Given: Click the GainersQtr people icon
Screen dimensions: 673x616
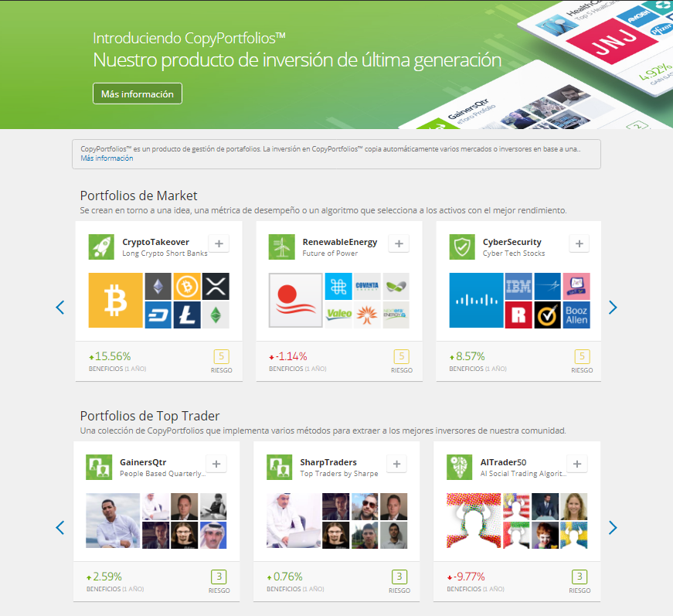Looking at the screenshot, I should 99,467.
